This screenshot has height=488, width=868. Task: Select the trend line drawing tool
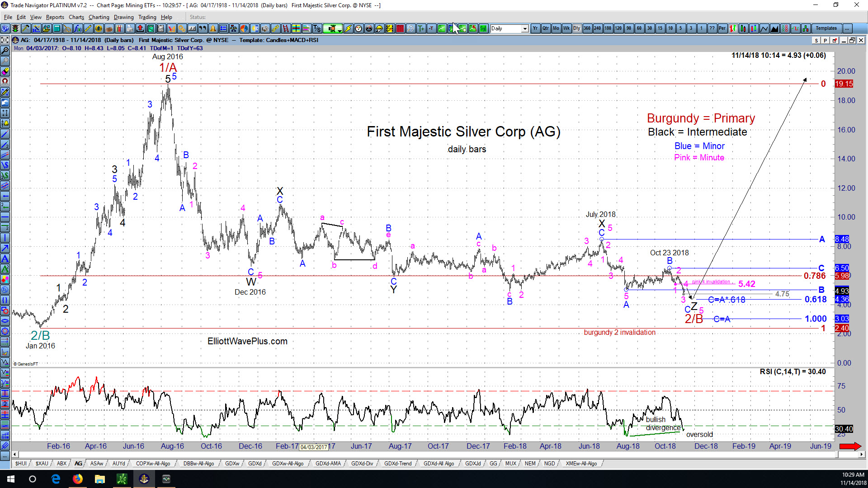[x=5, y=134]
